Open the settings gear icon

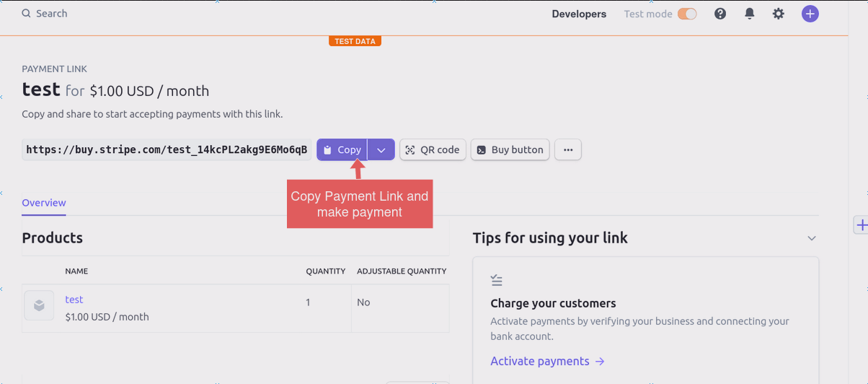pos(779,14)
